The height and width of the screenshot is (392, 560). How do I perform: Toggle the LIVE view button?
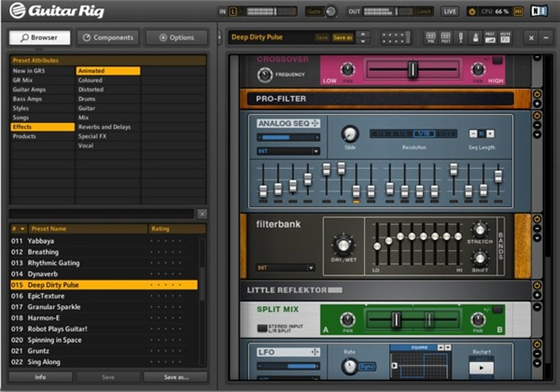click(450, 12)
